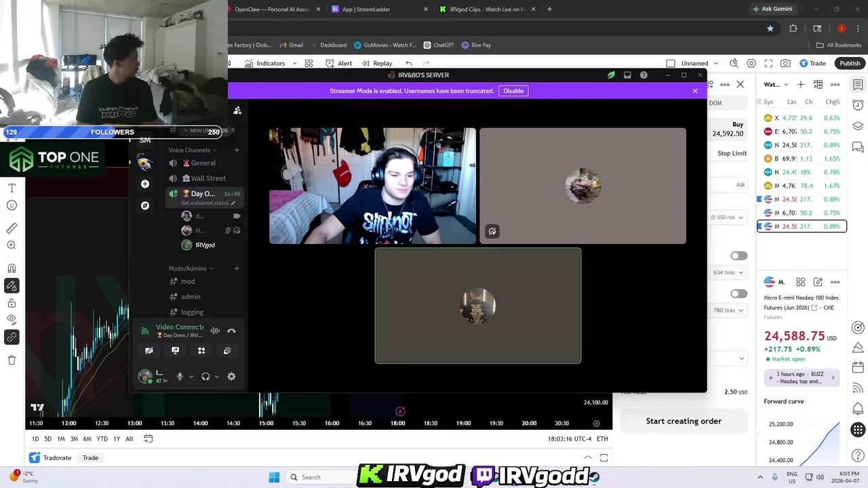The image size is (868, 488).
Task: Open the emoji/icons drawing tool
Action: click(12, 205)
